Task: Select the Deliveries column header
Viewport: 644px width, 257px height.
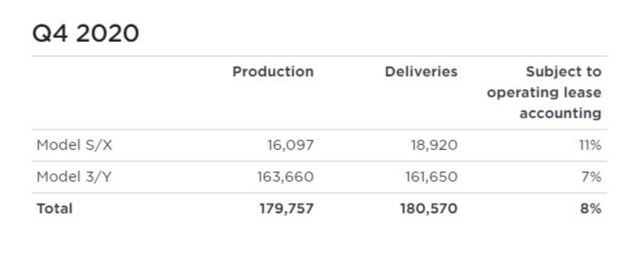Action: [x=421, y=72]
